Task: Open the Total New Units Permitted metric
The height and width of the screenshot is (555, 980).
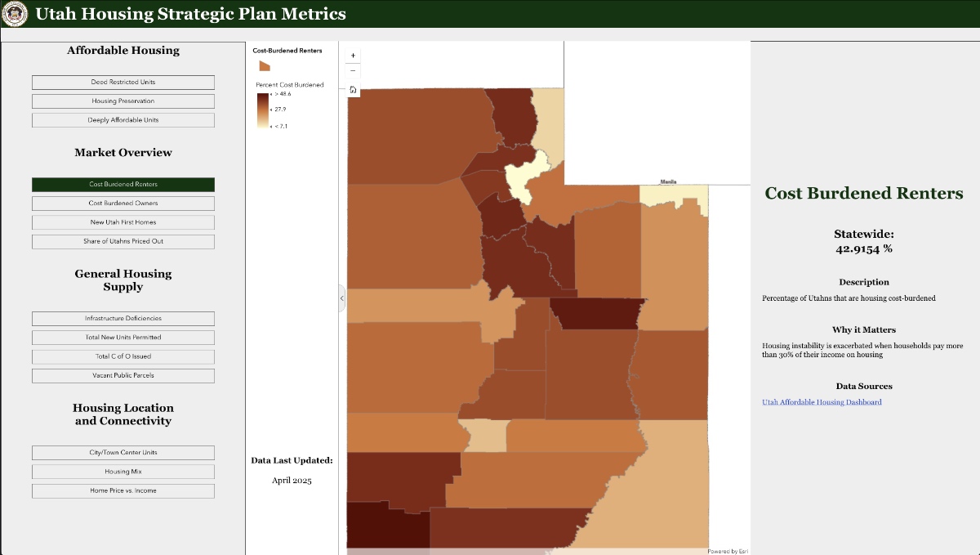Action: 122,337
